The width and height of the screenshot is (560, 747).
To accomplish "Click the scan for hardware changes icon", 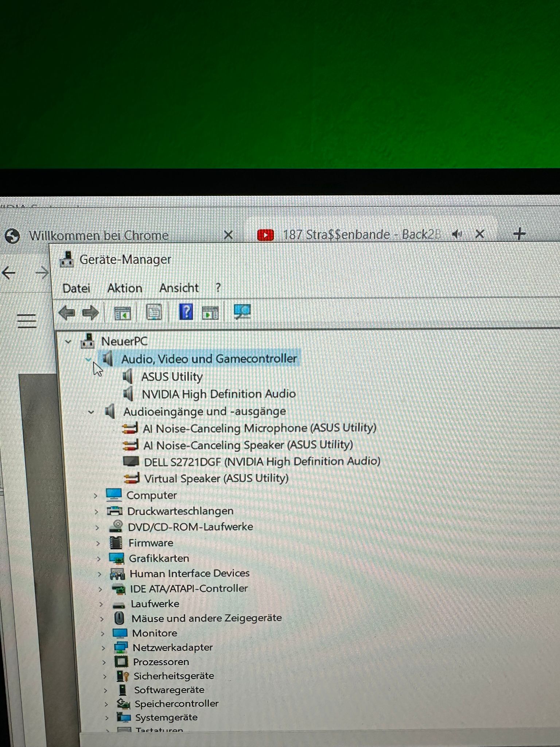I will (242, 312).
